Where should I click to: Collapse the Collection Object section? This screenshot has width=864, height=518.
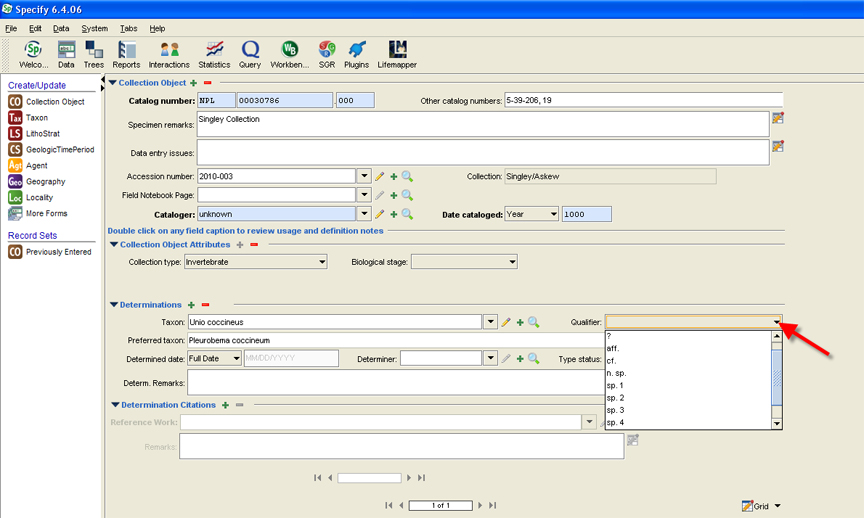click(113, 83)
